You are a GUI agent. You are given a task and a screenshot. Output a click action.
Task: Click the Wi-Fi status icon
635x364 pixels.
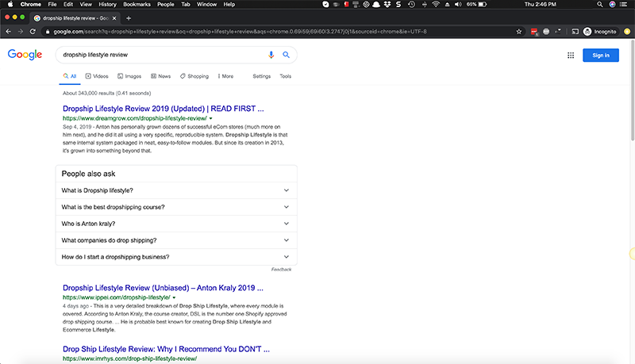pyautogui.click(x=436, y=5)
